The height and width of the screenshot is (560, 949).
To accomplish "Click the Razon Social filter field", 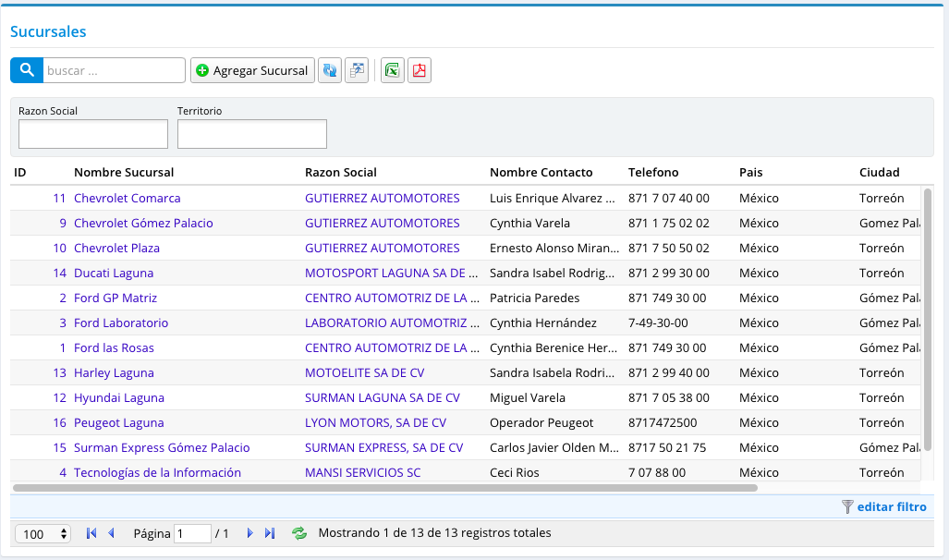I will 93,134.
